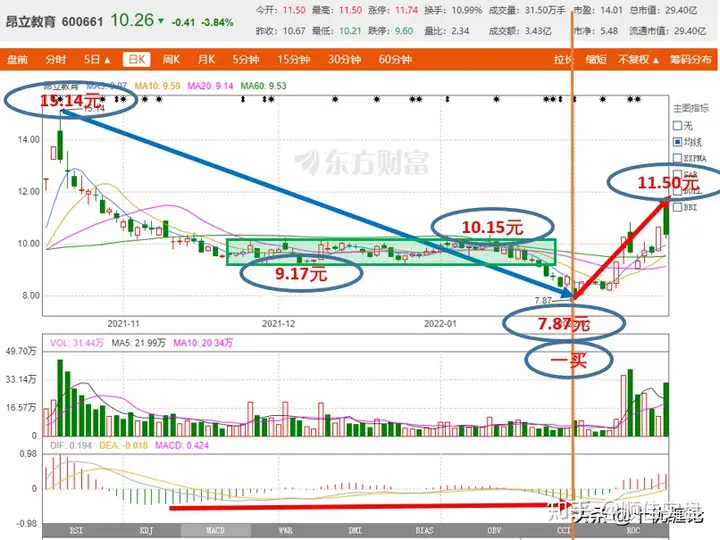Select the DMI indicator tab

[355, 530]
